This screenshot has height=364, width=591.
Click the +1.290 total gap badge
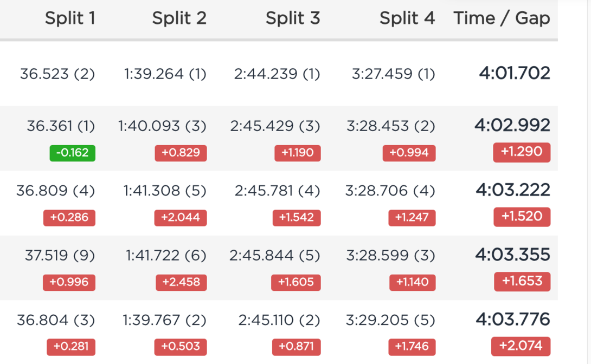[x=522, y=152]
